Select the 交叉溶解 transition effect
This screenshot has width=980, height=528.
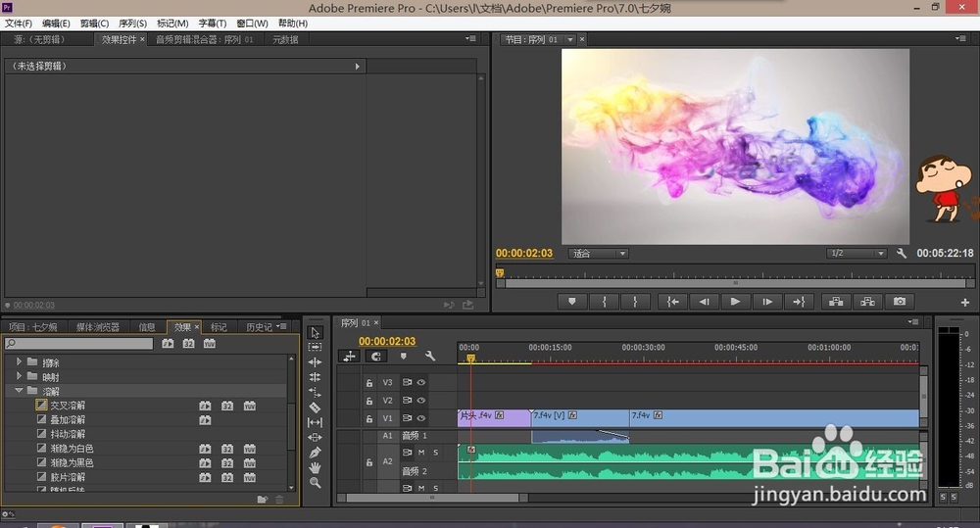point(68,406)
